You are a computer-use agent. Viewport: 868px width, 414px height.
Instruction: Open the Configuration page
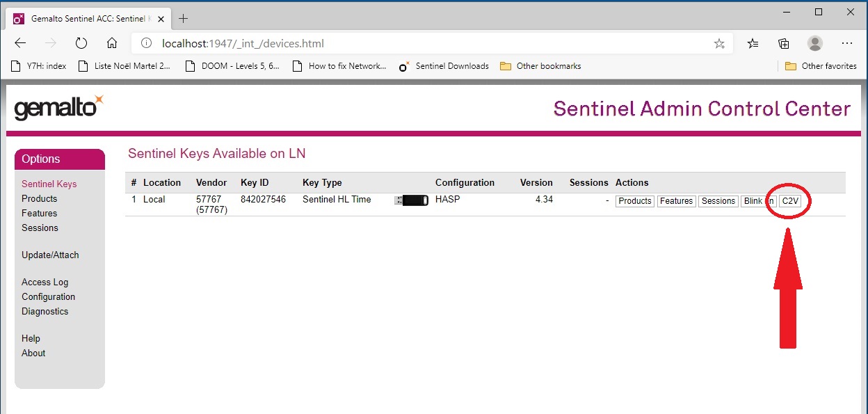tap(48, 296)
